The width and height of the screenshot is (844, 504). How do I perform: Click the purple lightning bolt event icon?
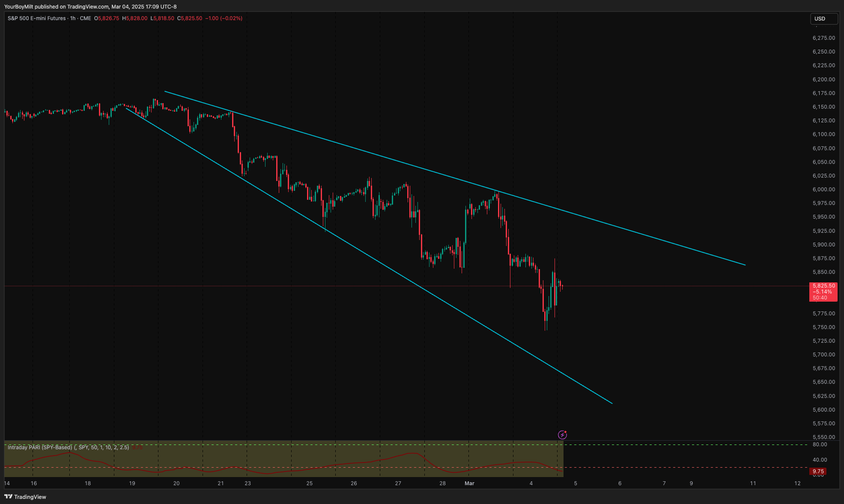pos(562,435)
